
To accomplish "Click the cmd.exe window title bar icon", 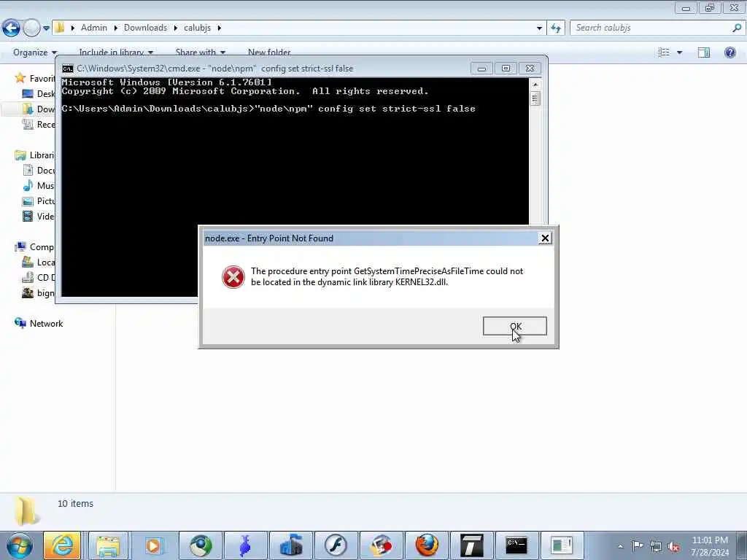I will pos(68,69).
